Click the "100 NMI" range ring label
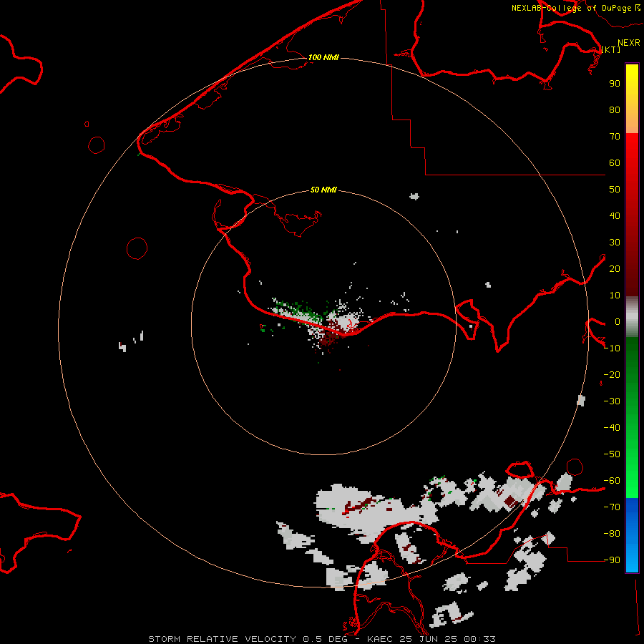Screen dimensions: 644x644 click(x=323, y=57)
